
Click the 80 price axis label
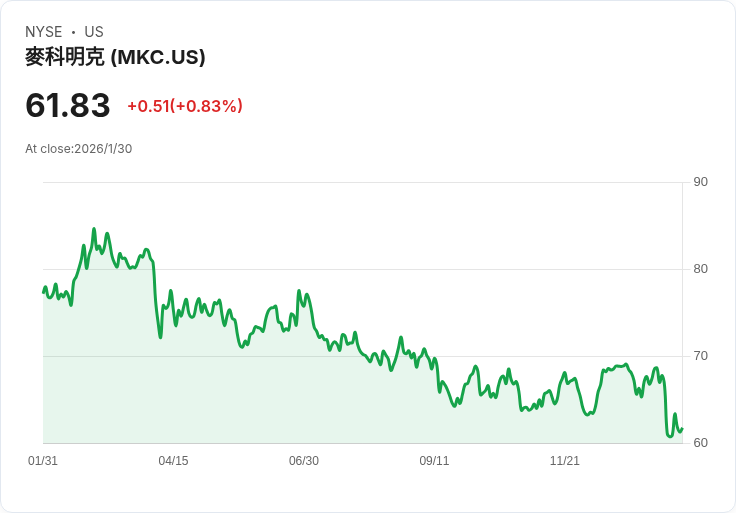[x=700, y=269]
